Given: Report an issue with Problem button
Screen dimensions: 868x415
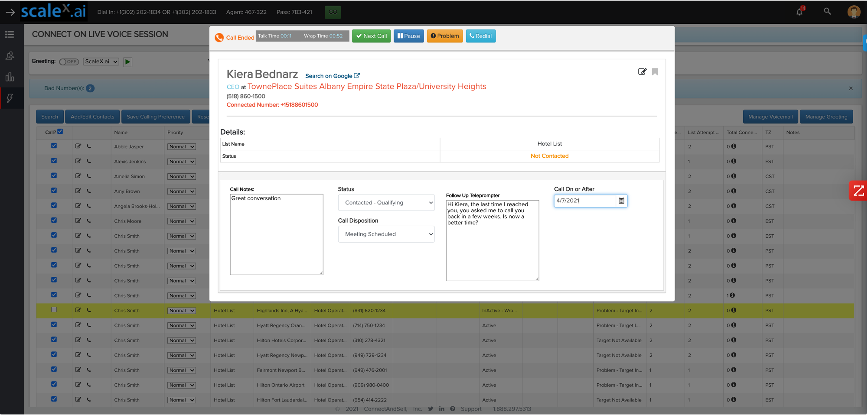Looking at the screenshot, I should tap(445, 36).
